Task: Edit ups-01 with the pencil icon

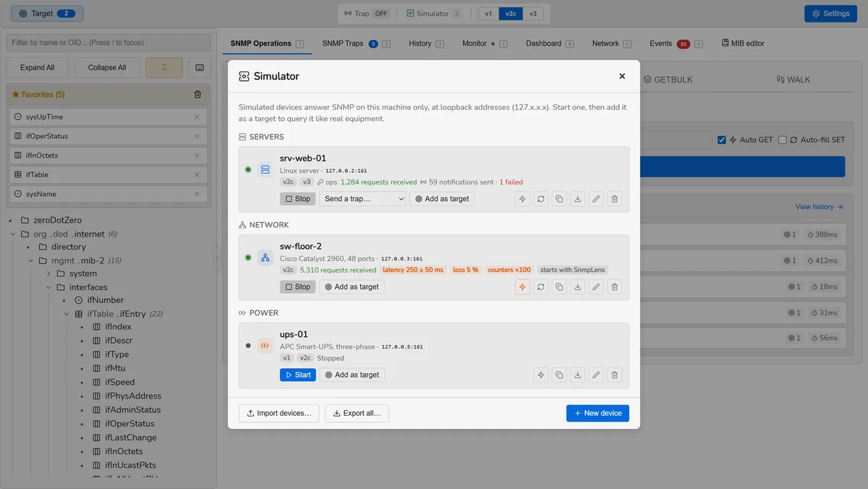Action: point(596,375)
